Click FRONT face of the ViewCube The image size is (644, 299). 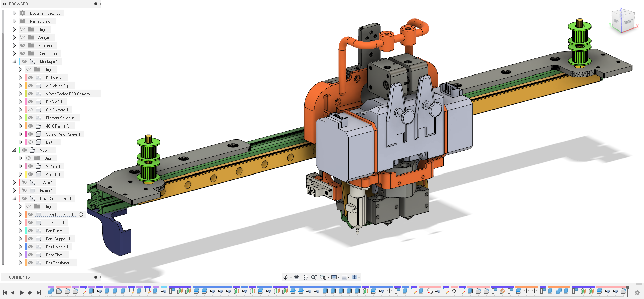pyautogui.click(x=628, y=22)
